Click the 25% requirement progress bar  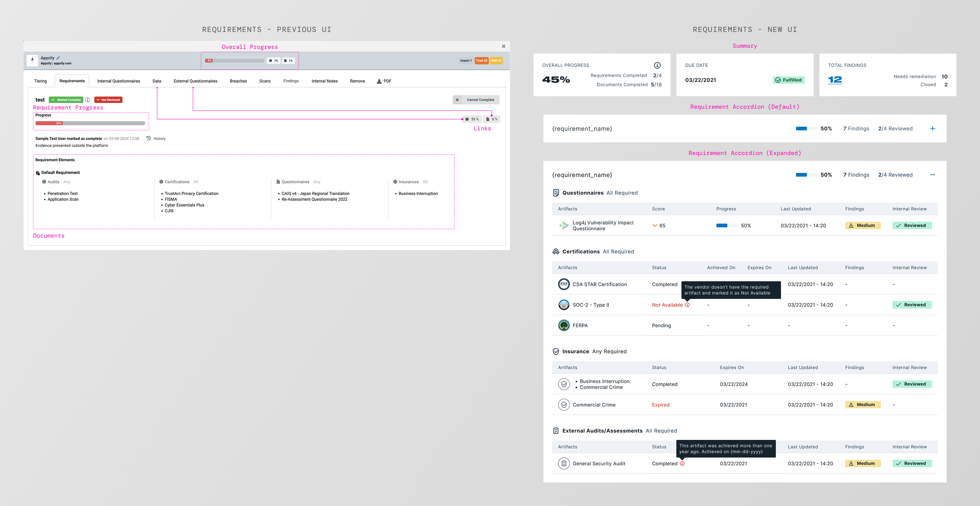[90, 123]
